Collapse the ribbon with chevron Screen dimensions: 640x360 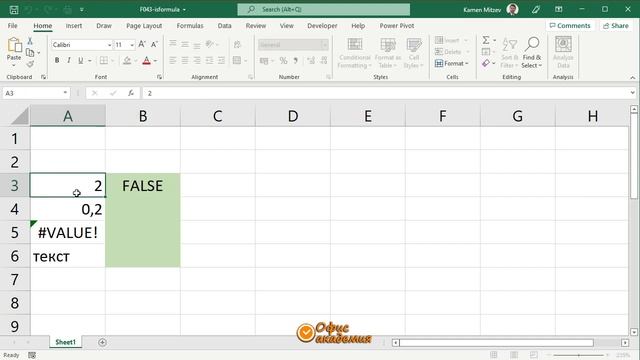(x=633, y=78)
